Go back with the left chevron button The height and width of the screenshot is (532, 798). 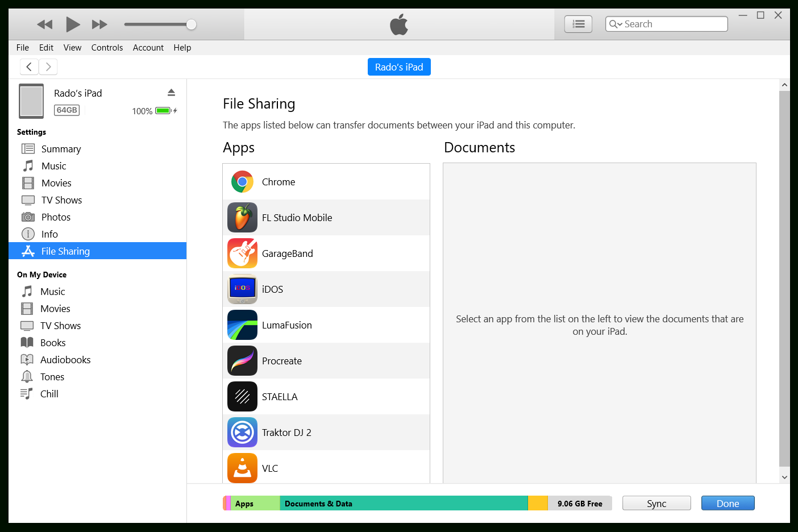click(29, 67)
